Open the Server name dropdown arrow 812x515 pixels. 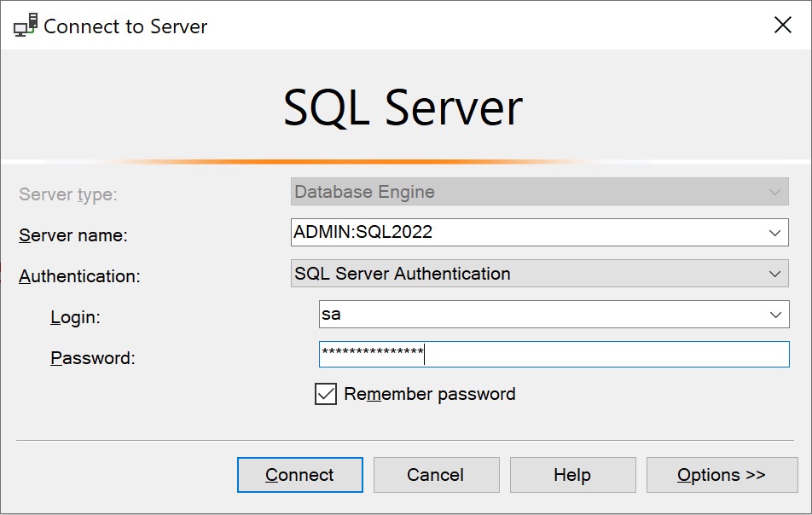[774, 233]
